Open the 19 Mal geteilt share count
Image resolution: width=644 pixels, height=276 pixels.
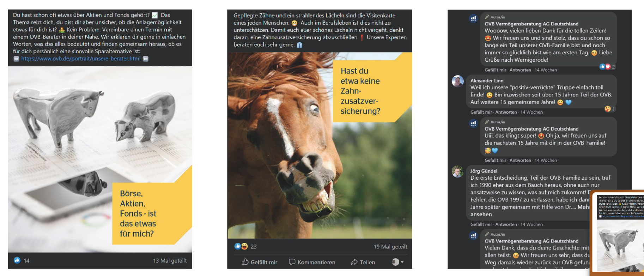click(x=390, y=247)
